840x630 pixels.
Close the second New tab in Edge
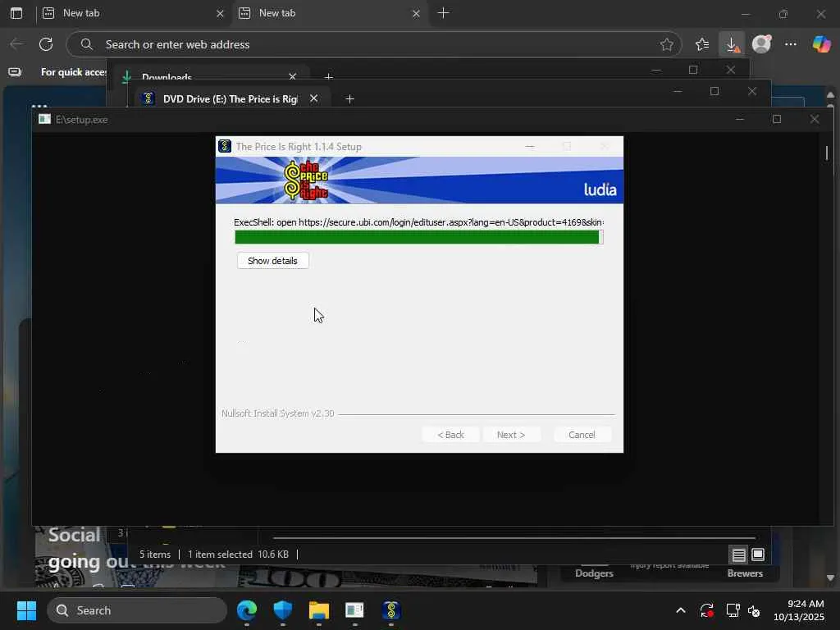click(416, 13)
